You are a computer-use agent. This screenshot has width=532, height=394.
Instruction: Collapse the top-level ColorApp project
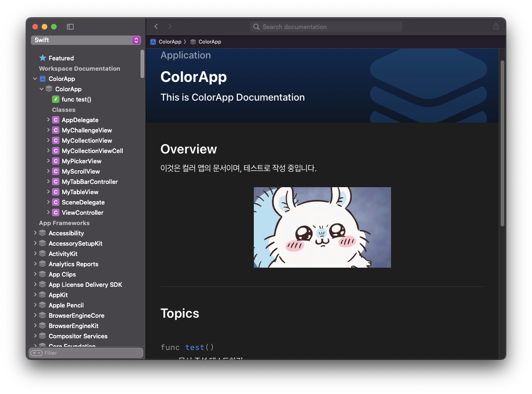click(x=35, y=79)
